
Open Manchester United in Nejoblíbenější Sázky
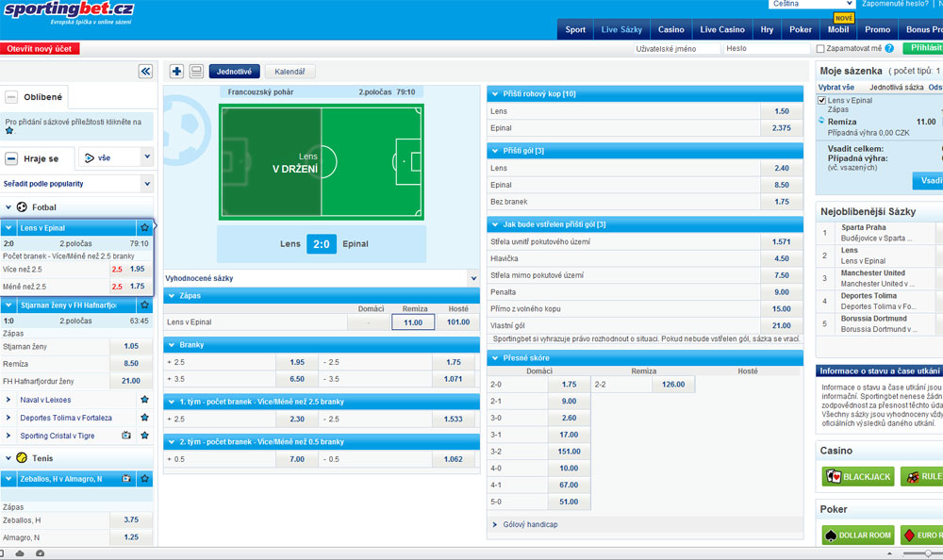872,273
